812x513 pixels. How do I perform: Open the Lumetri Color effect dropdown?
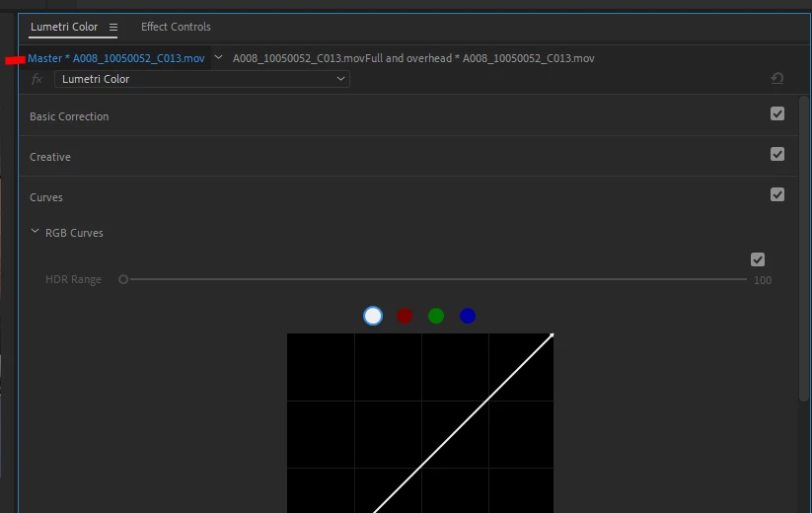[202, 79]
